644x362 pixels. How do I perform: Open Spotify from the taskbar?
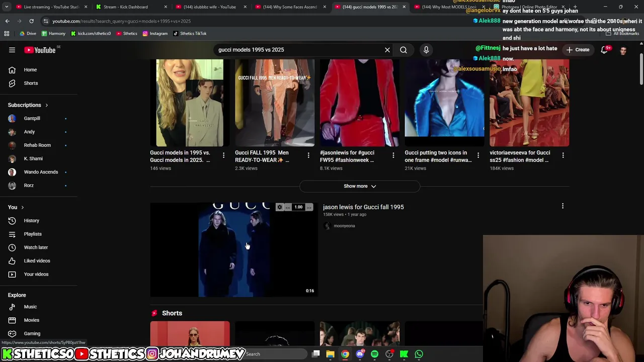374,354
